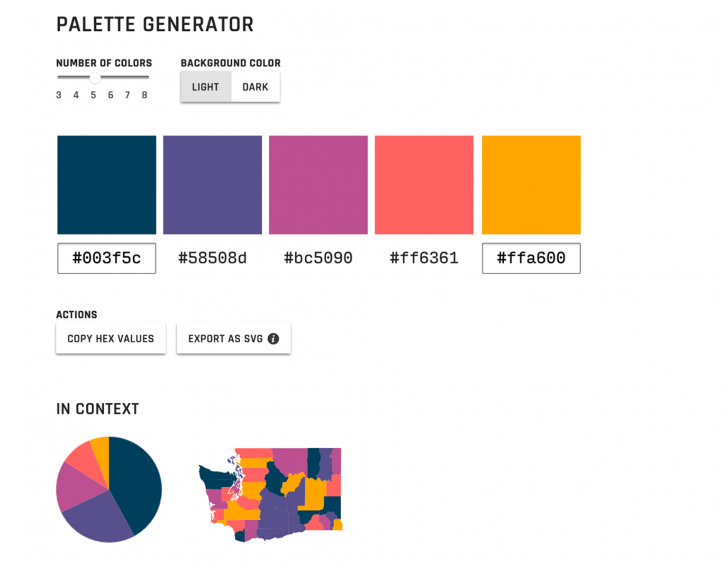
Task: Click the pie chart preview
Action: click(x=109, y=489)
